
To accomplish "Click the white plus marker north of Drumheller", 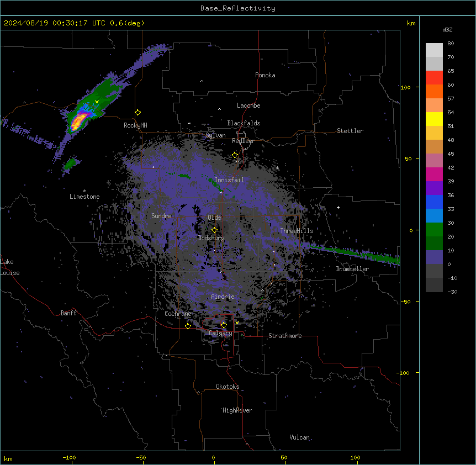I will coord(338,207).
